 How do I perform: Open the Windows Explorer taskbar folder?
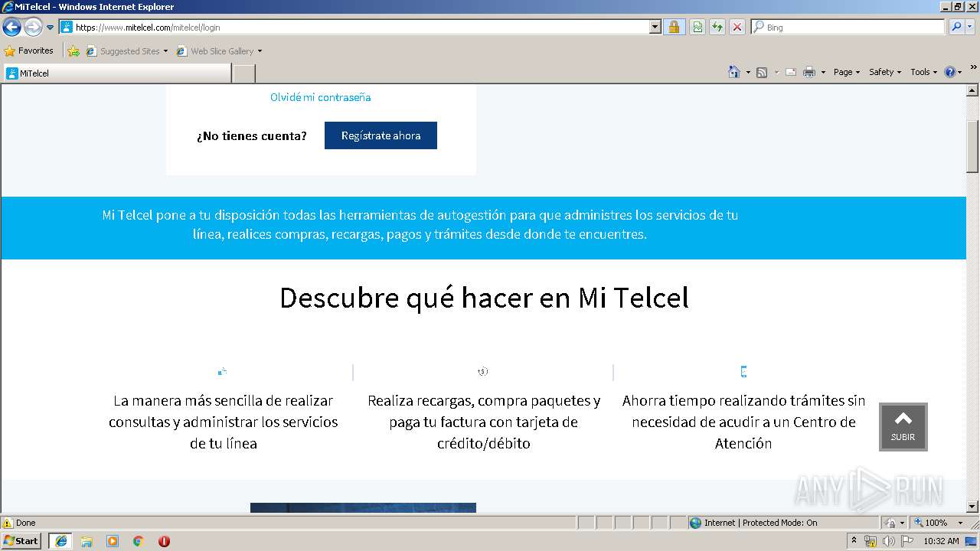point(87,541)
